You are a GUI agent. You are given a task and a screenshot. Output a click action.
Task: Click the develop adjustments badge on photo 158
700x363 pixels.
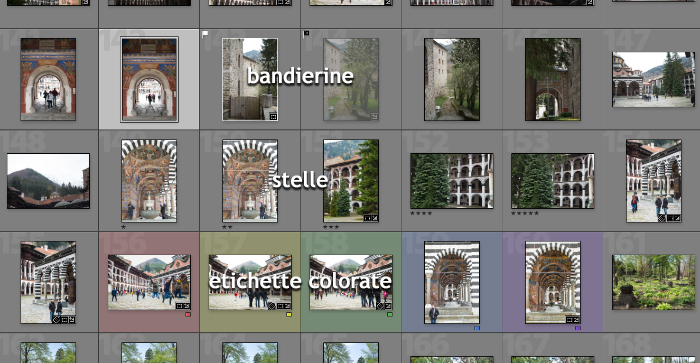click(388, 306)
